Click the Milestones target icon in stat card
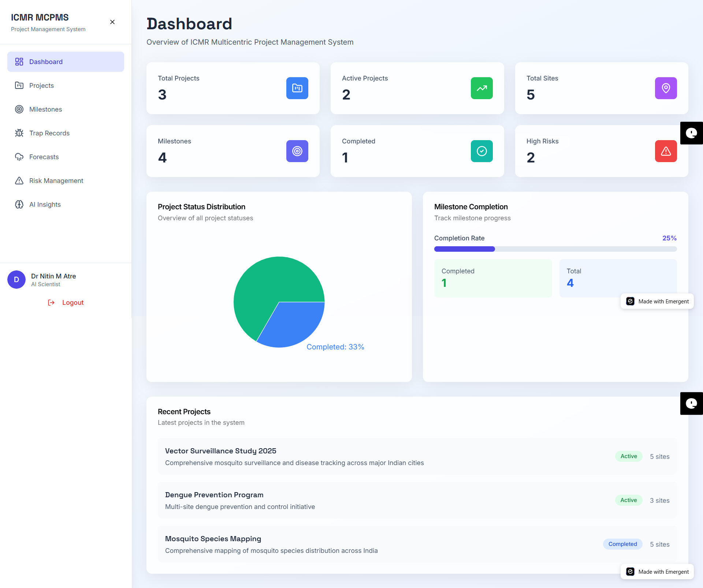Image resolution: width=703 pixels, height=588 pixels. click(x=297, y=151)
